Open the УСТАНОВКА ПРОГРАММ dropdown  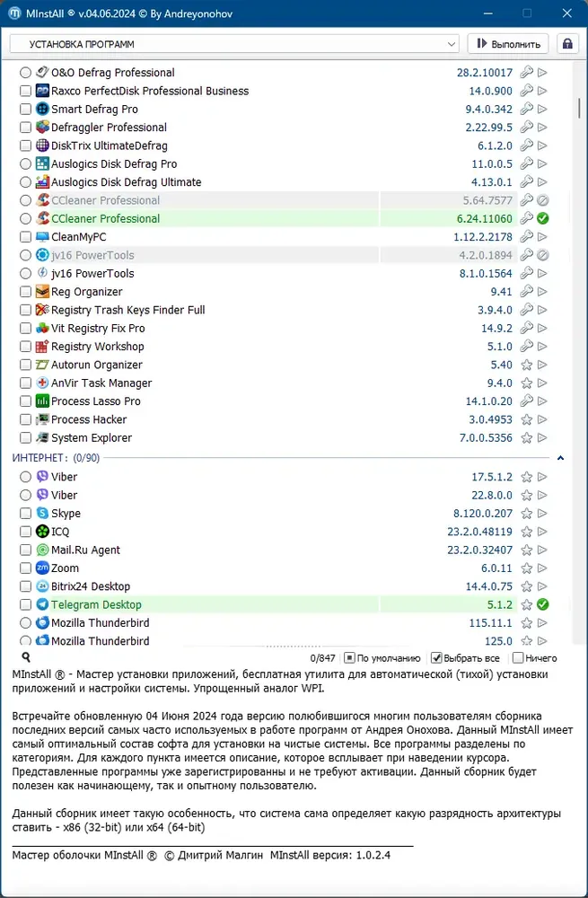coord(234,44)
